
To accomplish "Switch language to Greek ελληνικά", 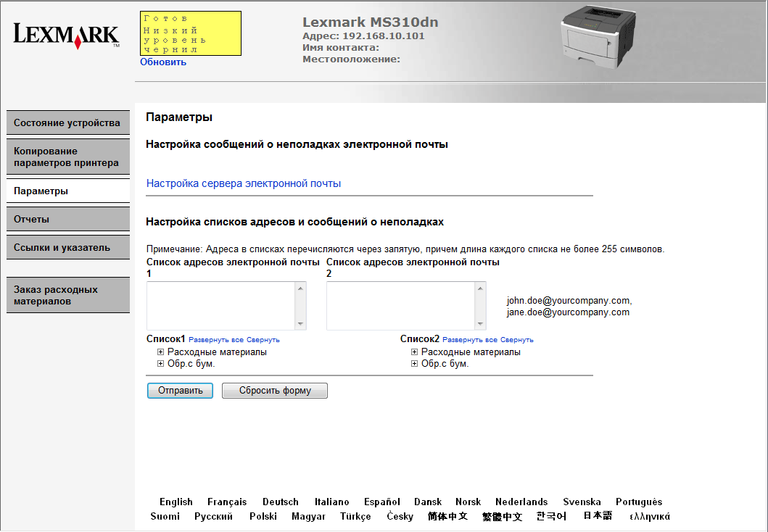I will [x=650, y=516].
